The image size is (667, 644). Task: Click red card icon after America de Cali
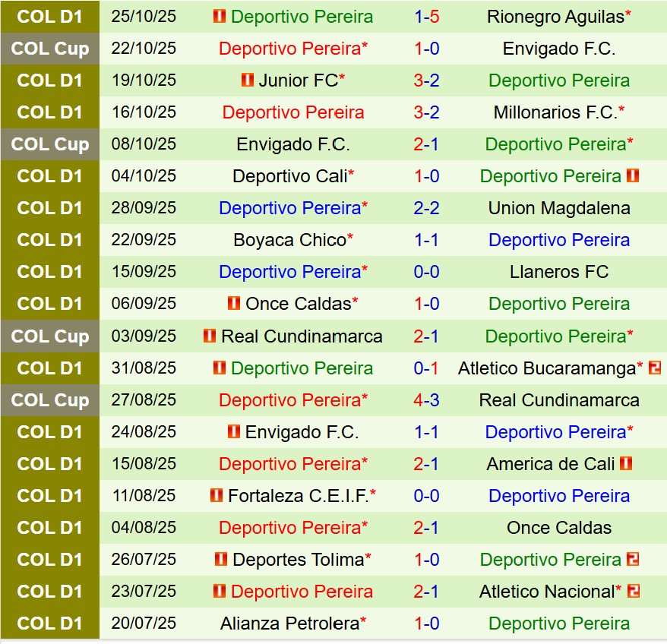[626, 463]
